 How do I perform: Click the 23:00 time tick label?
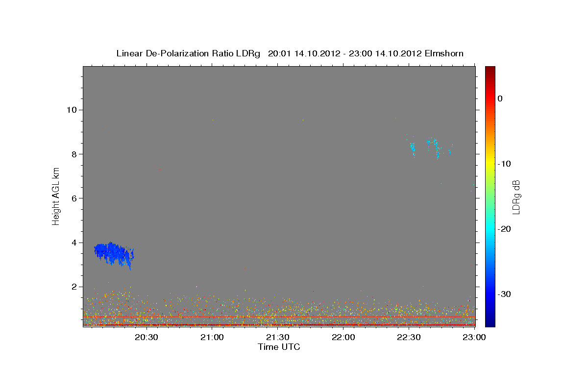(474, 338)
